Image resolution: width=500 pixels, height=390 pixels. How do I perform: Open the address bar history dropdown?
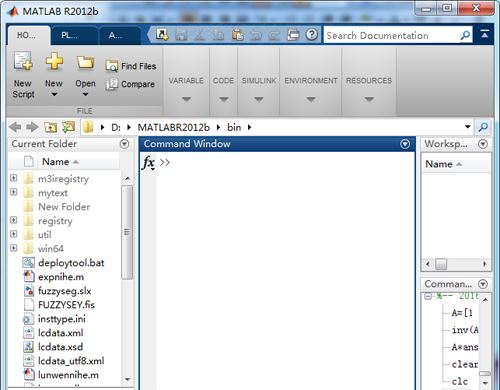(468, 127)
